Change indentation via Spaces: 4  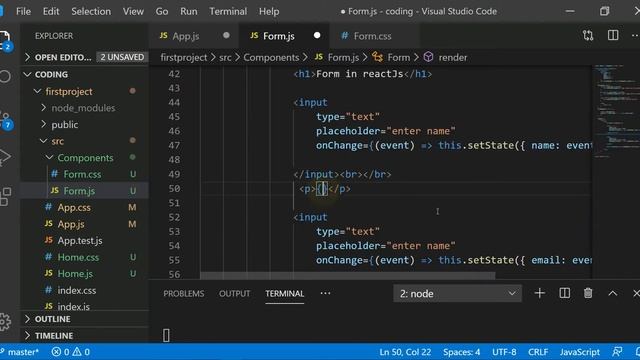tap(461, 352)
